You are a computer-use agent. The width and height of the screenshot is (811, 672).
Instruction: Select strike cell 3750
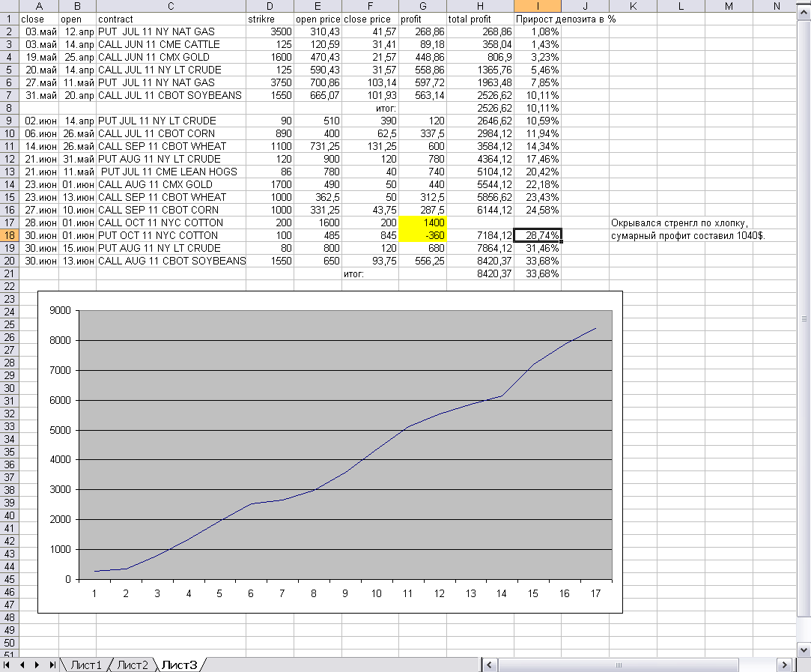click(x=270, y=82)
